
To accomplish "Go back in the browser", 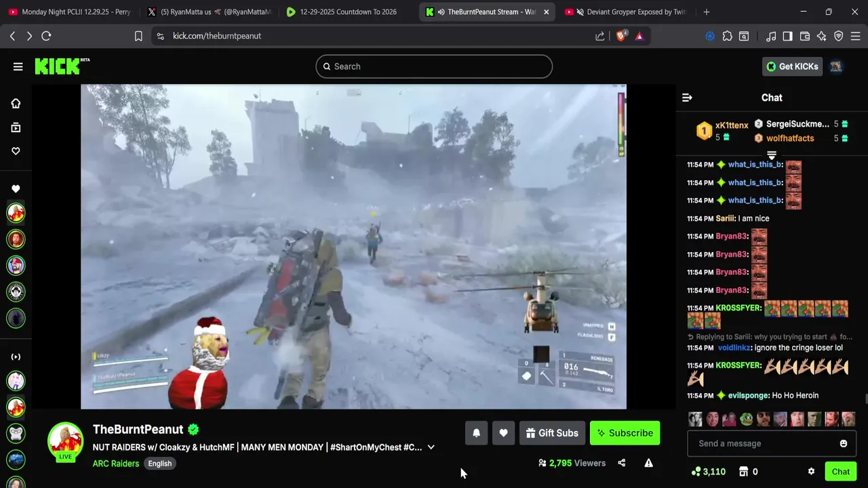I will 12,36.
